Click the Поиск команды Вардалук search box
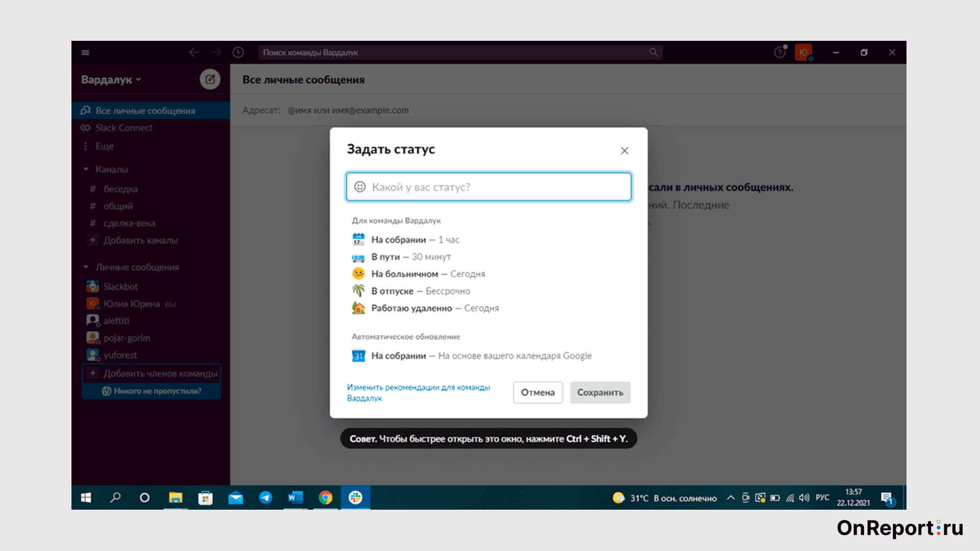980x551 pixels. (x=460, y=53)
